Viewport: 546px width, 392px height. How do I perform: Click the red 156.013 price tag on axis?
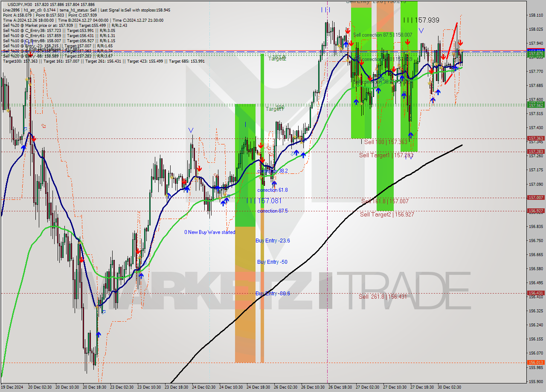point(536,363)
